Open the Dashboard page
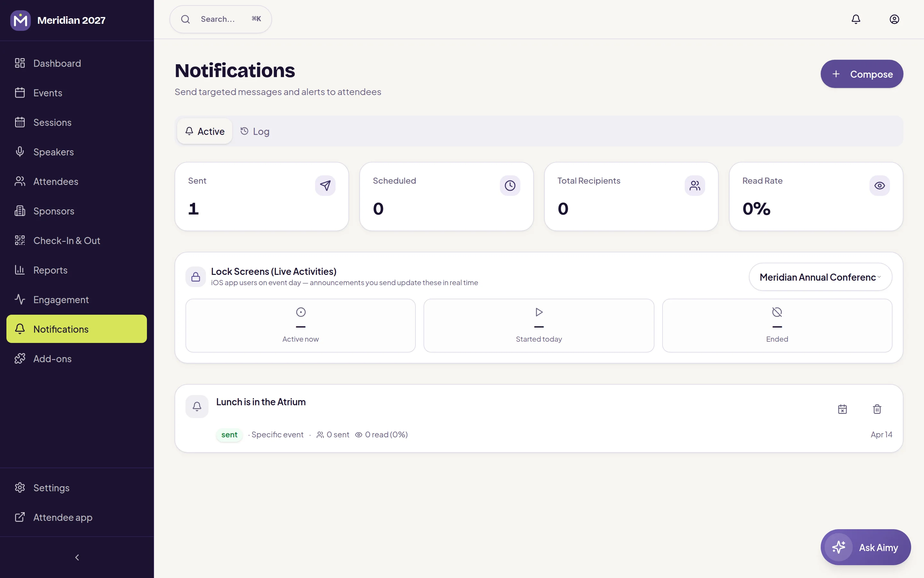This screenshot has height=578, width=924. coord(77,63)
